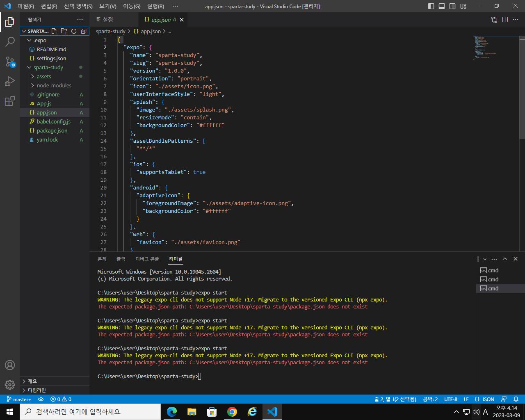Image resolution: width=525 pixels, height=420 pixels.
Task: Close the app.json editor tab
Action: (x=182, y=20)
